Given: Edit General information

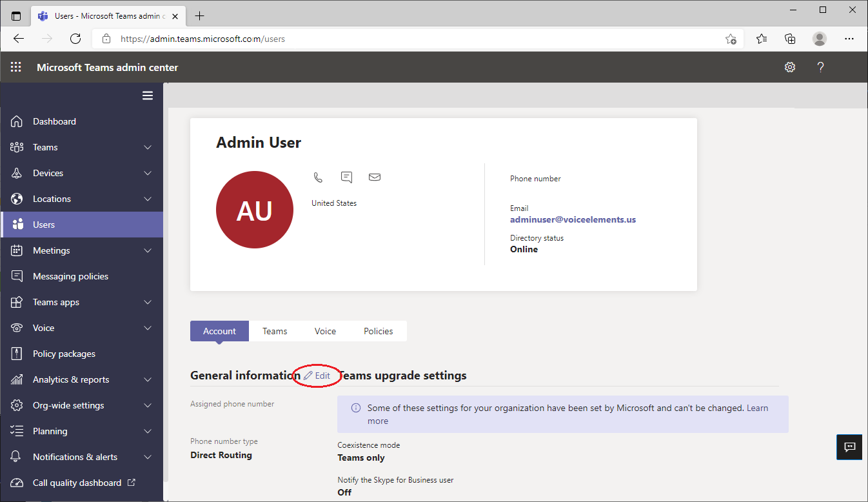Looking at the screenshot, I should coord(317,376).
